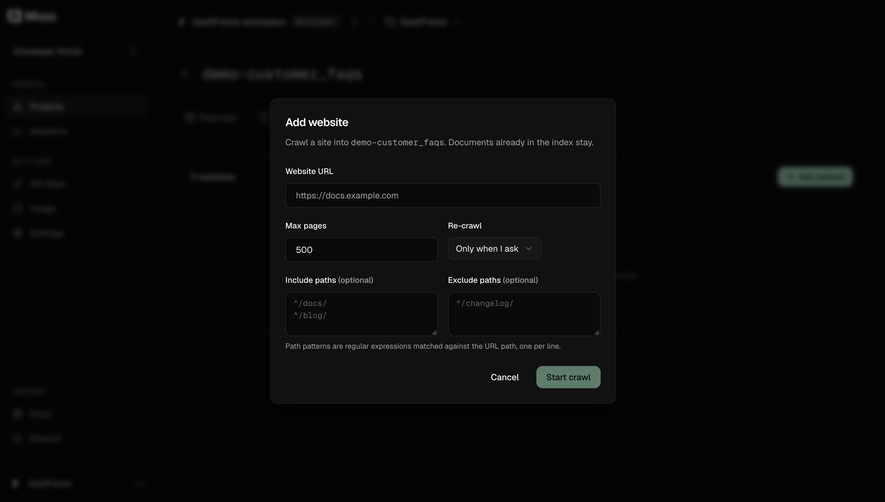Click the 'Crawl a site into demo-customer_faqs' description
Screen dimensions: 885x502
tap(439, 142)
